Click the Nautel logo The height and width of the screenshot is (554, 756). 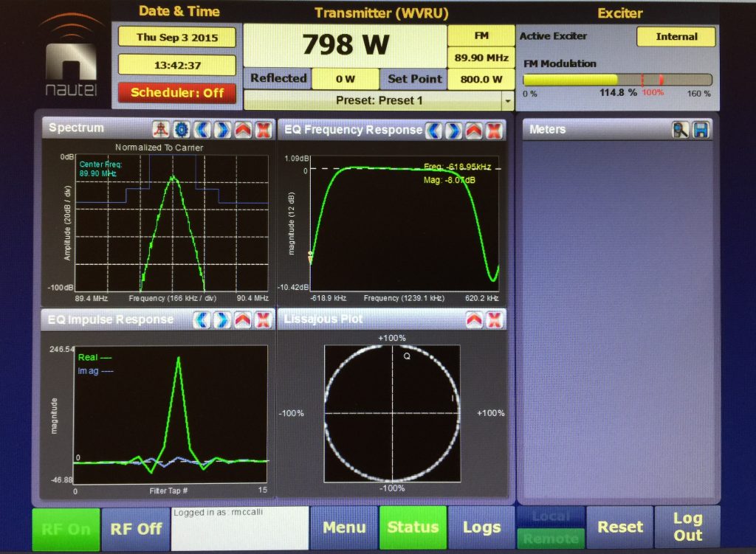point(72,55)
